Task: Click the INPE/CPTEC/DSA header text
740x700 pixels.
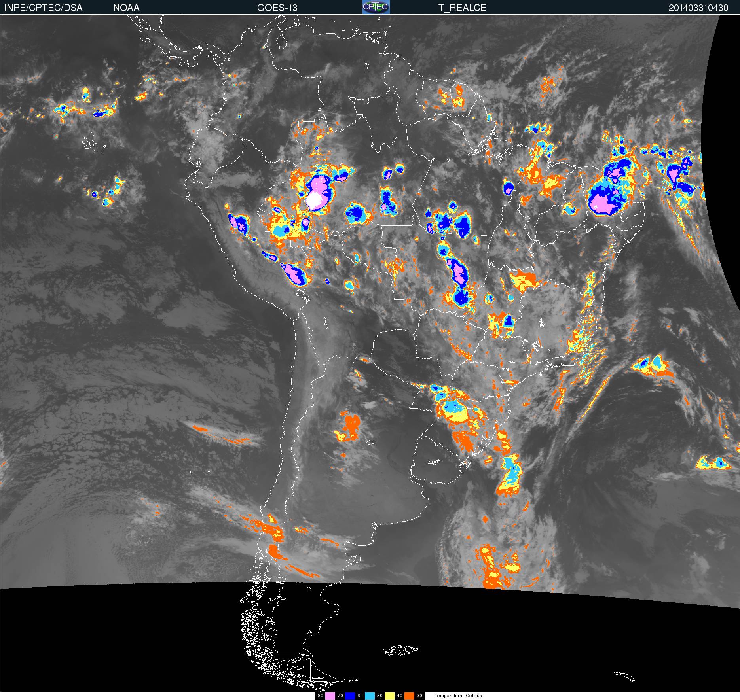Action: (x=43, y=8)
